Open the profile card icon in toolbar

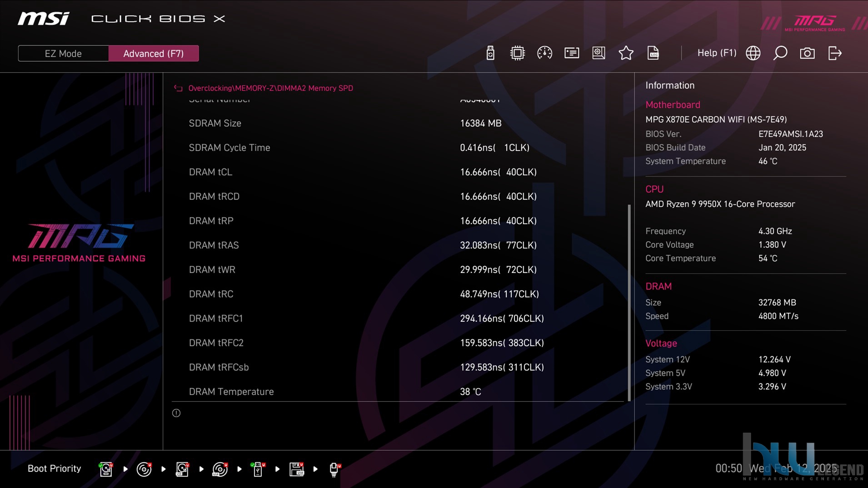572,53
